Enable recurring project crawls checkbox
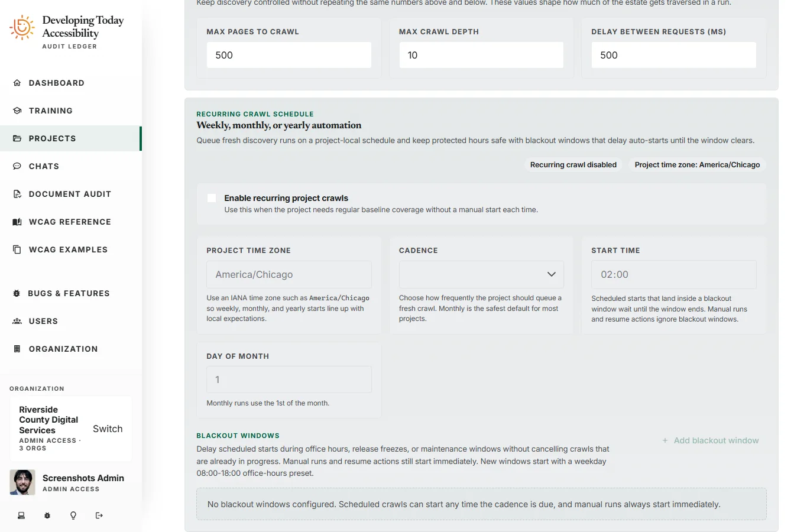807x532 pixels. click(x=212, y=198)
